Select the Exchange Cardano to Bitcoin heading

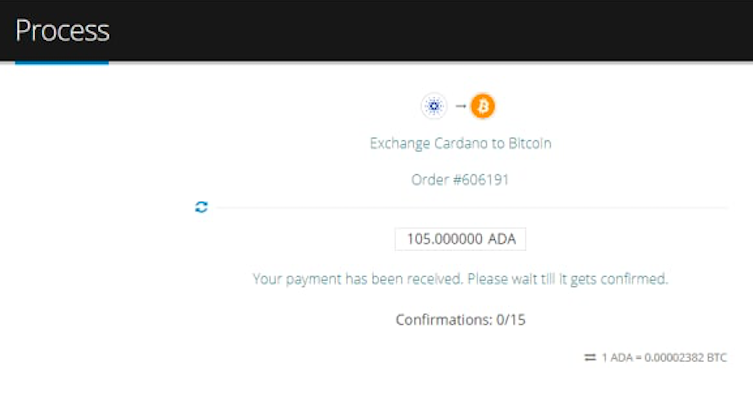click(461, 143)
